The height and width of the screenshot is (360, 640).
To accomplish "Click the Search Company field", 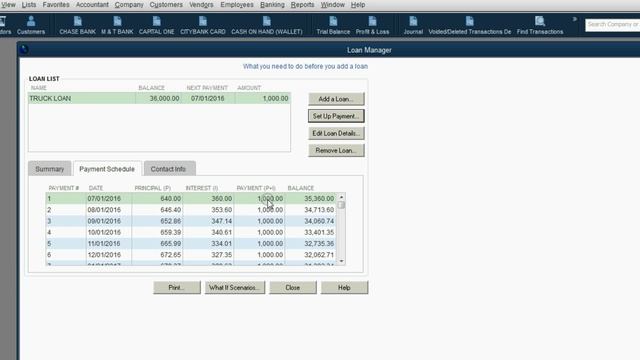I will pyautogui.click(x=612, y=24).
